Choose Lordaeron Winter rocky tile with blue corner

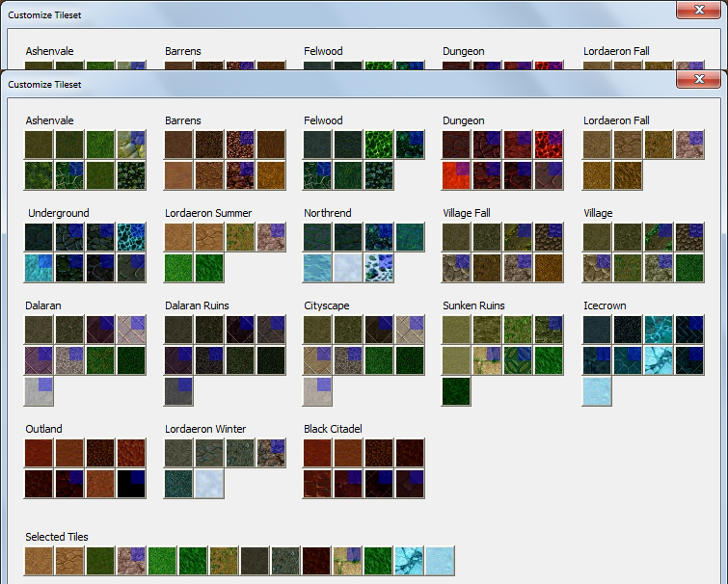click(x=271, y=453)
